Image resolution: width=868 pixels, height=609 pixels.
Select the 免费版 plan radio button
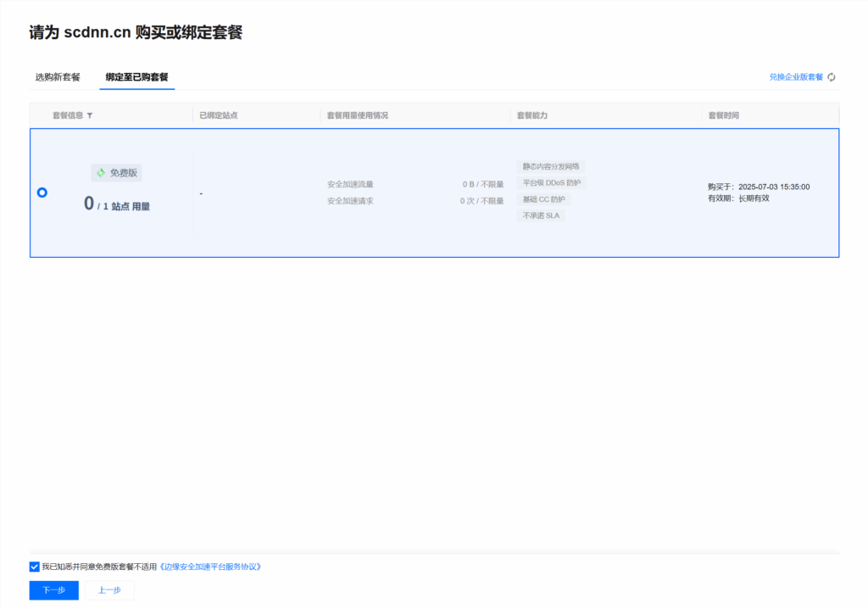coord(42,193)
